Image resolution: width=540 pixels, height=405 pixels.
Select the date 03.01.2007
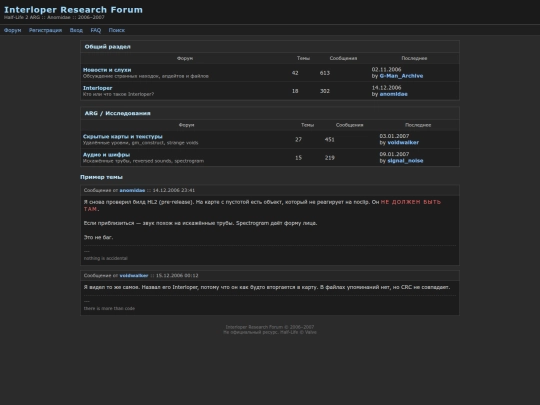point(394,136)
